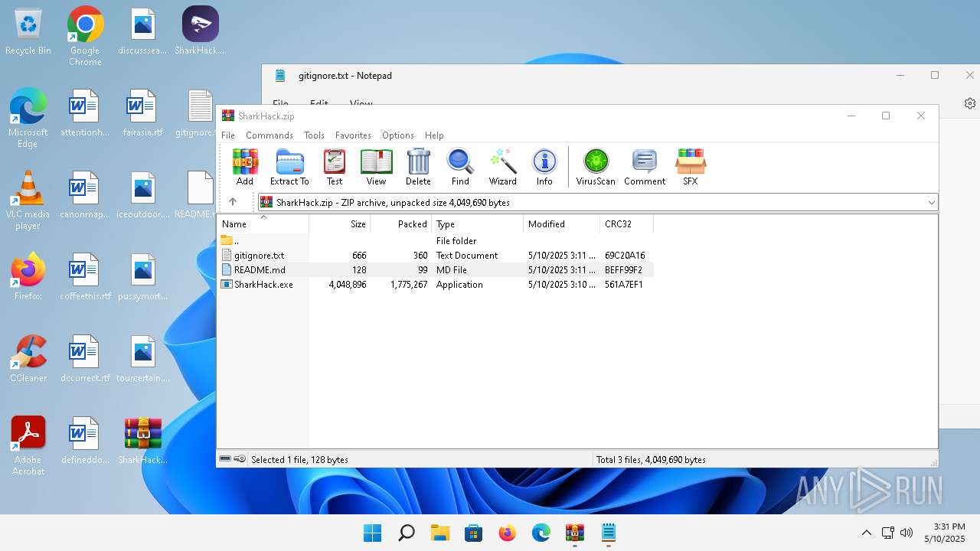Open Firefox desktop shortcut
Screen dimensions: 980x551
pyautogui.click(x=28, y=277)
